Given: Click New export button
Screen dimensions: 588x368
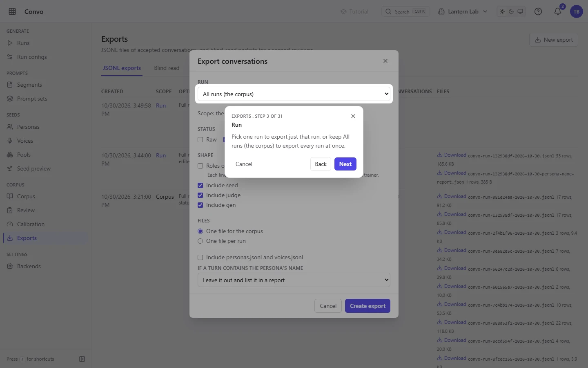Looking at the screenshot, I should tap(554, 40).
